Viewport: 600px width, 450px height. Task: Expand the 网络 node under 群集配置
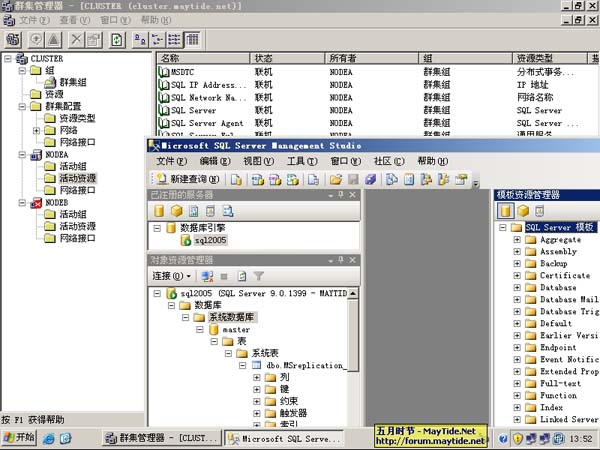tap(37, 130)
